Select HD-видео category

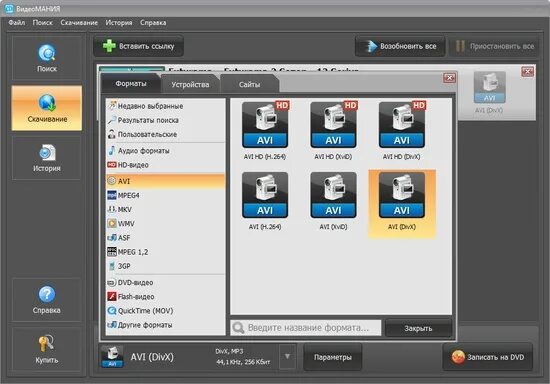tap(165, 165)
